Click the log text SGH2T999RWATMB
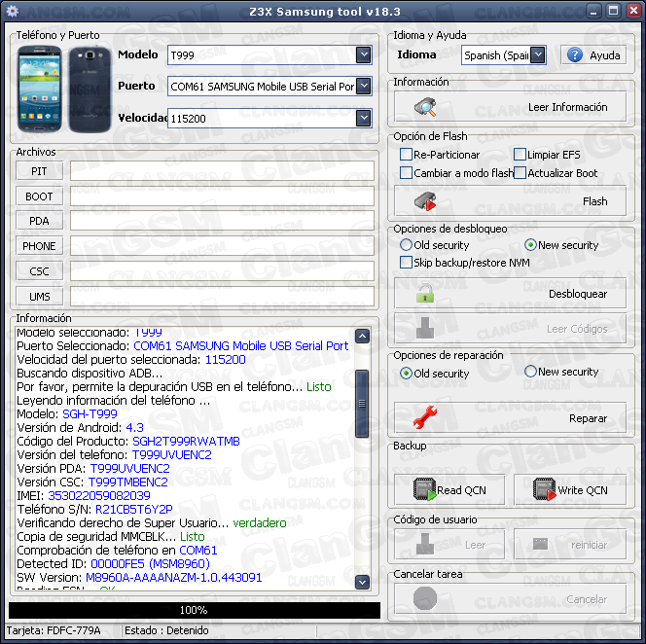 point(186,442)
